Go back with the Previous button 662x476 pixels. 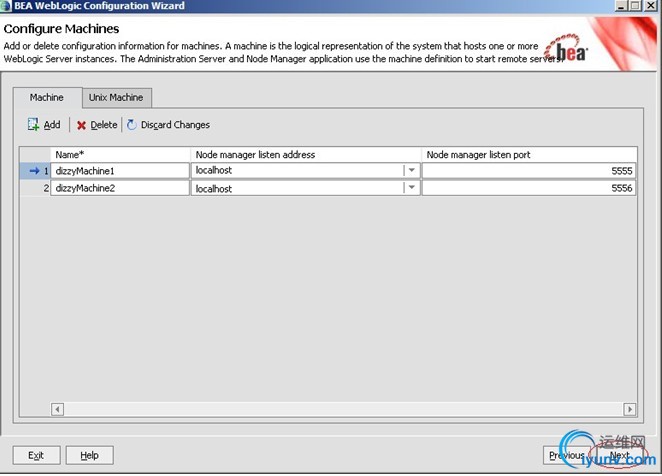coord(567,455)
